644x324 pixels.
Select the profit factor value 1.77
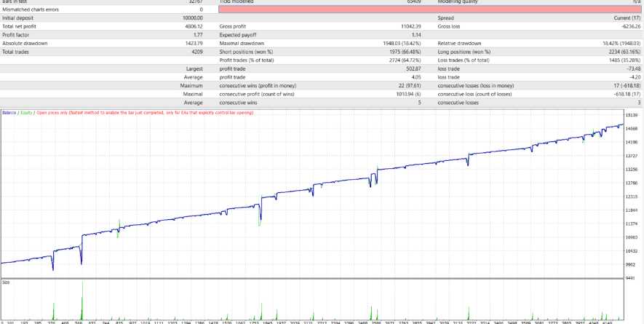click(x=198, y=35)
